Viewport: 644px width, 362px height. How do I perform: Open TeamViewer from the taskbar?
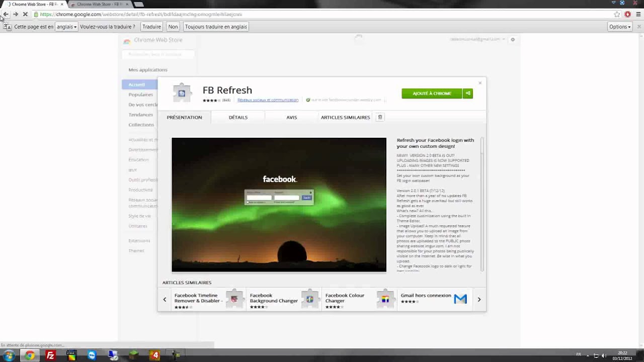[x=92, y=355]
